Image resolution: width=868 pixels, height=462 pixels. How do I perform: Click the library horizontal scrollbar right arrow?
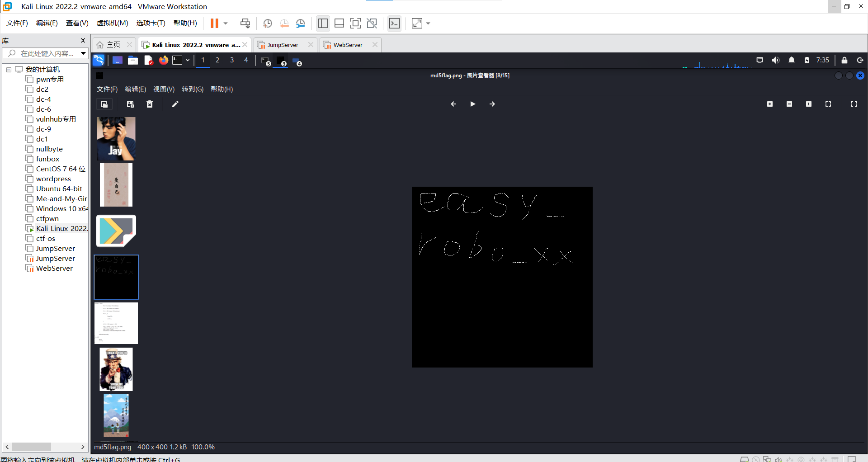coord(83,447)
